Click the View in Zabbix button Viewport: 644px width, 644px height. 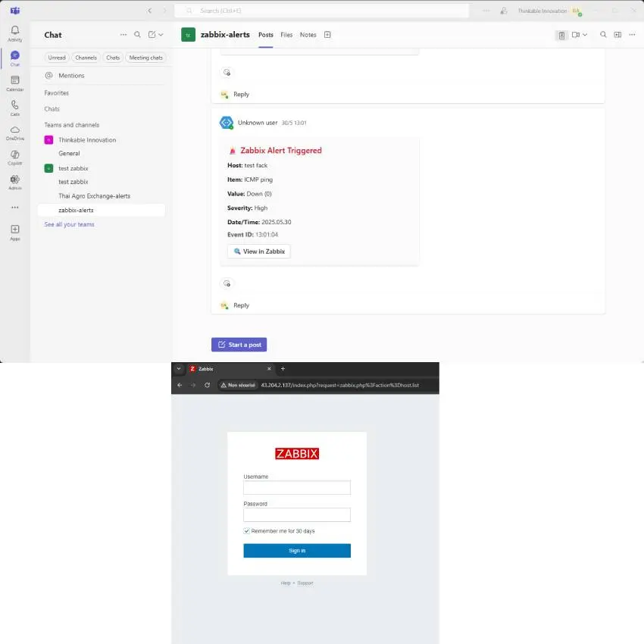point(258,252)
